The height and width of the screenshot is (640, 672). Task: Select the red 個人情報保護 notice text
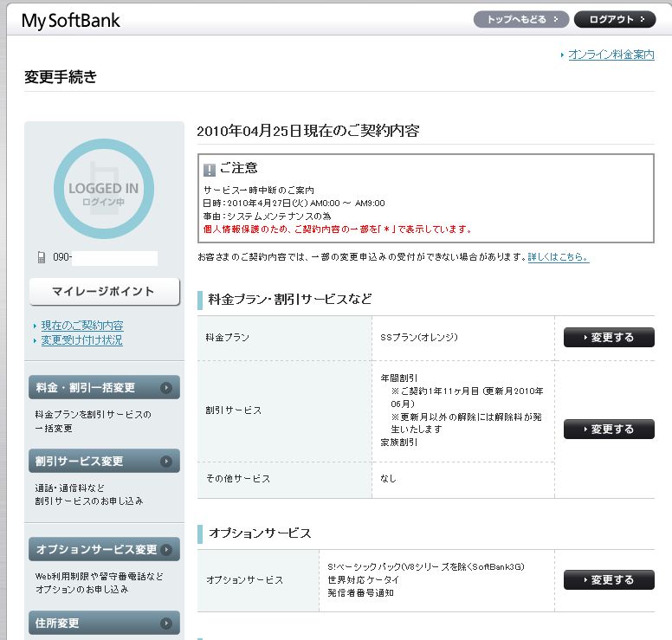[338, 229]
